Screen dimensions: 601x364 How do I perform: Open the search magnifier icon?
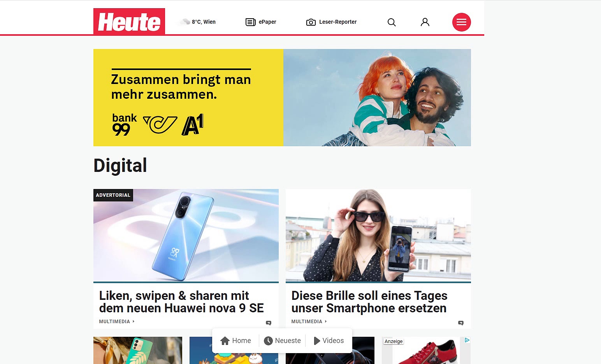click(x=392, y=22)
